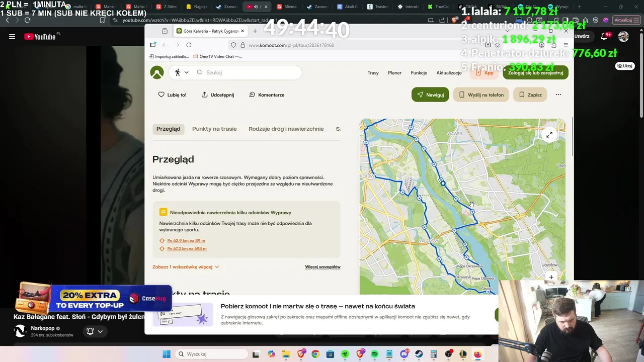Expand Zobacz 1 wskazówkę więcej
The image size is (644, 362).
(x=186, y=267)
